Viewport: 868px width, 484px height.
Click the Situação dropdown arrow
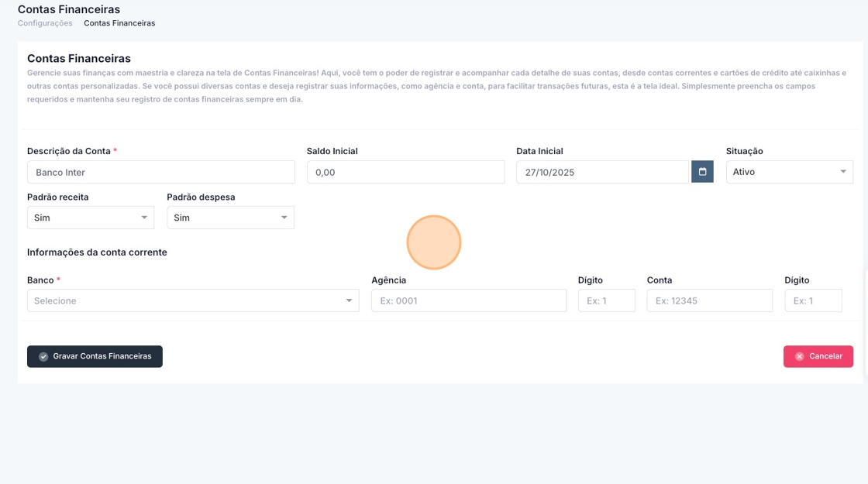tap(843, 172)
